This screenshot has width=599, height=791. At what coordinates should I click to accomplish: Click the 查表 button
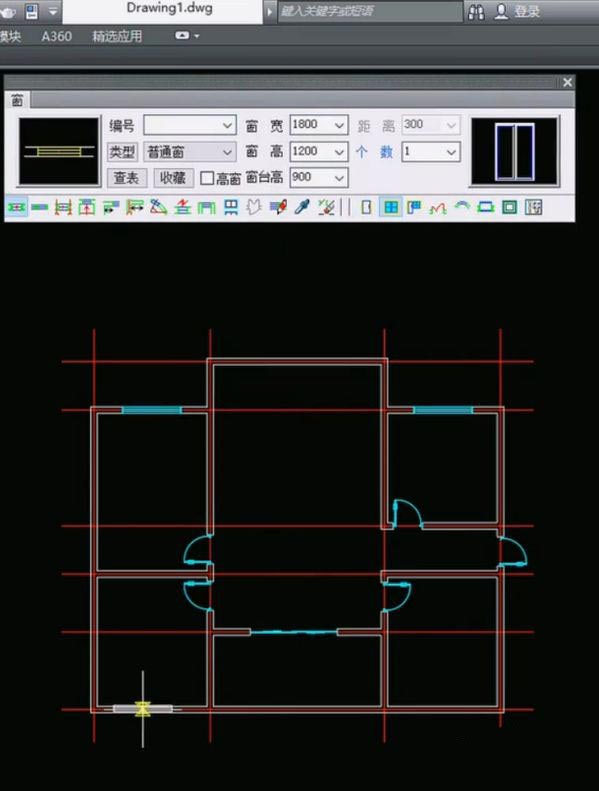127,178
